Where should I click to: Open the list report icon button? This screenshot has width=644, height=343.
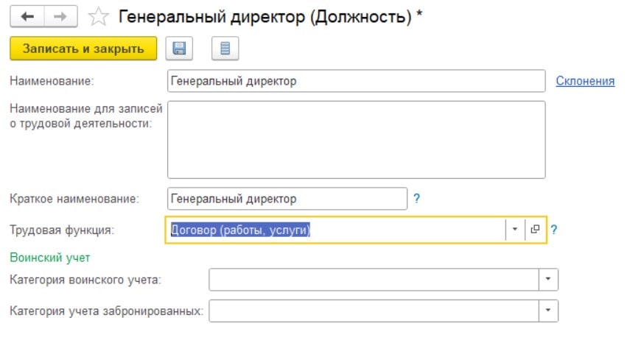[225, 49]
